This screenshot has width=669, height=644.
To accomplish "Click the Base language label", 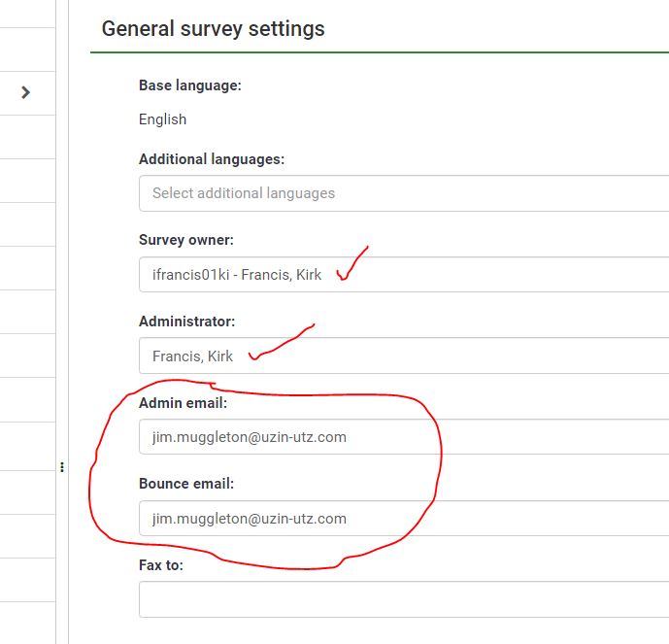I will (x=190, y=85).
